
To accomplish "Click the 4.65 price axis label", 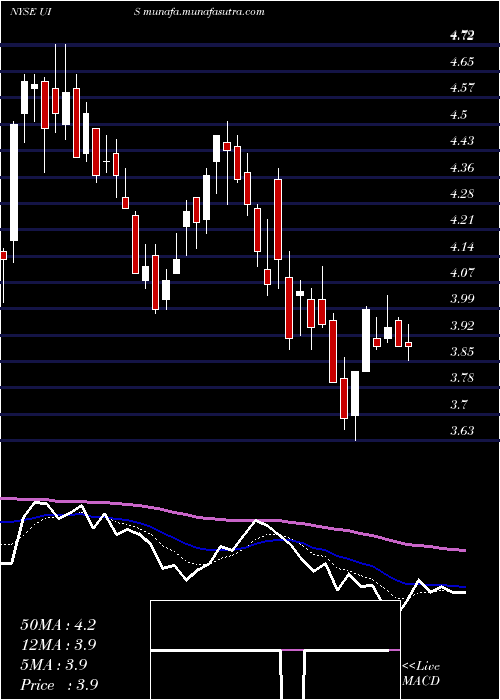I will (462, 62).
